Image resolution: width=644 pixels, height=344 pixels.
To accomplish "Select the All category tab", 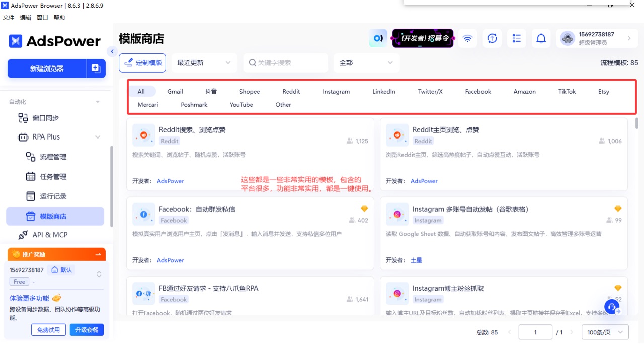I will click(x=141, y=91).
